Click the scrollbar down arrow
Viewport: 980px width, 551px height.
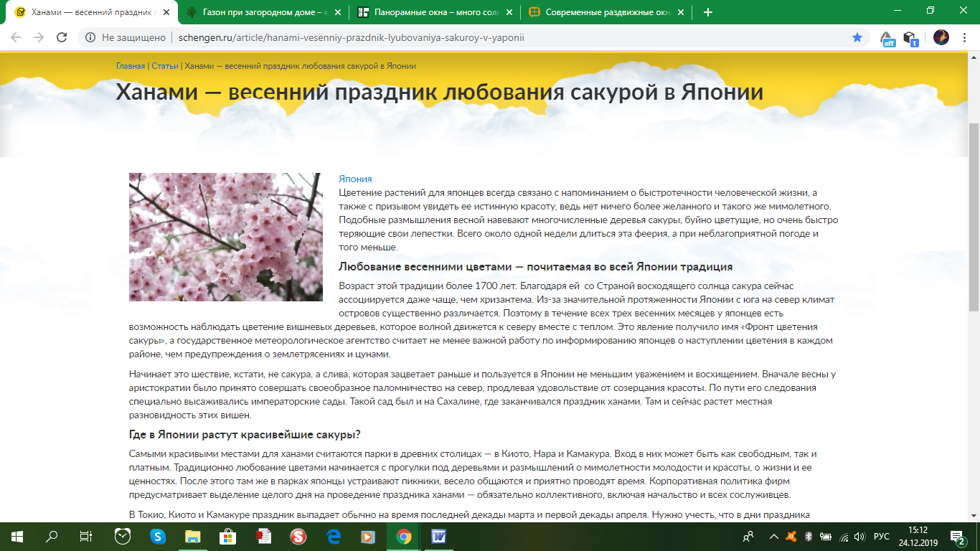974,514
